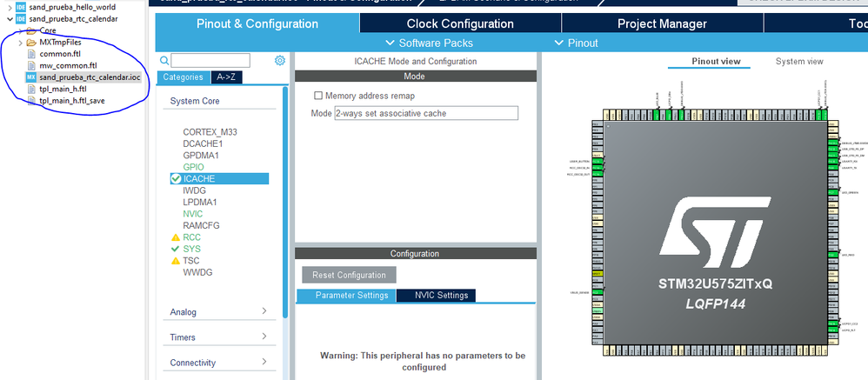Click the IDE icon of sand_prueba_rtc_calendar
Image resolution: width=868 pixels, height=380 pixels.
(x=21, y=19)
